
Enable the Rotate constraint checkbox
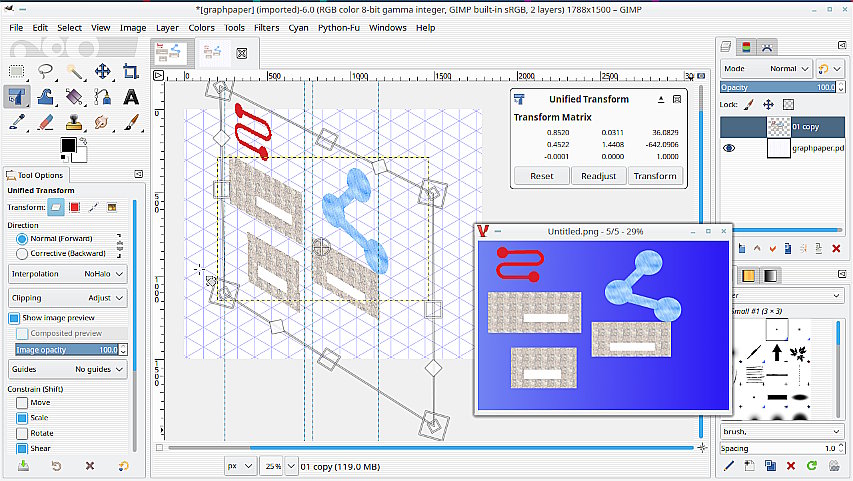(22, 434)
